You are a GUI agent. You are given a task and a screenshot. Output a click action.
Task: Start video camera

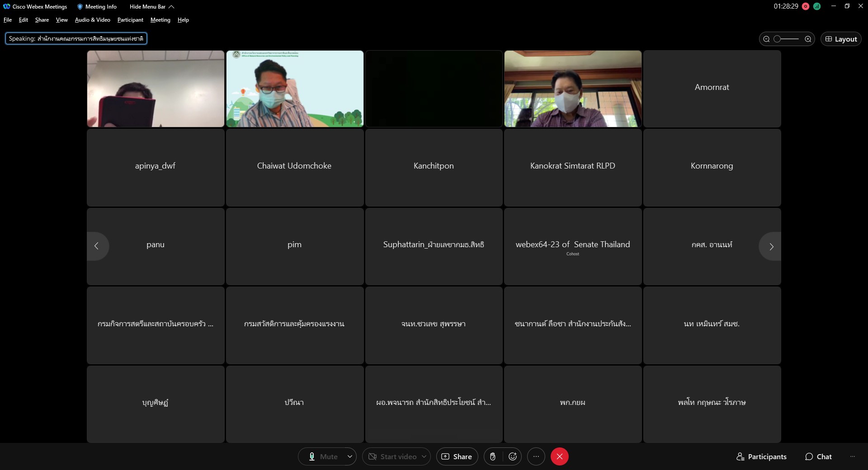392,456
